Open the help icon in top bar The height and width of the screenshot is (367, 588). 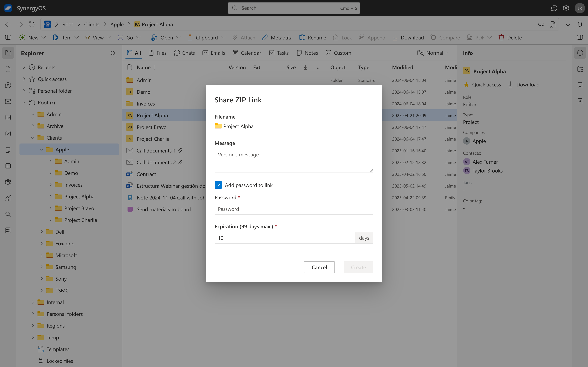554,8
